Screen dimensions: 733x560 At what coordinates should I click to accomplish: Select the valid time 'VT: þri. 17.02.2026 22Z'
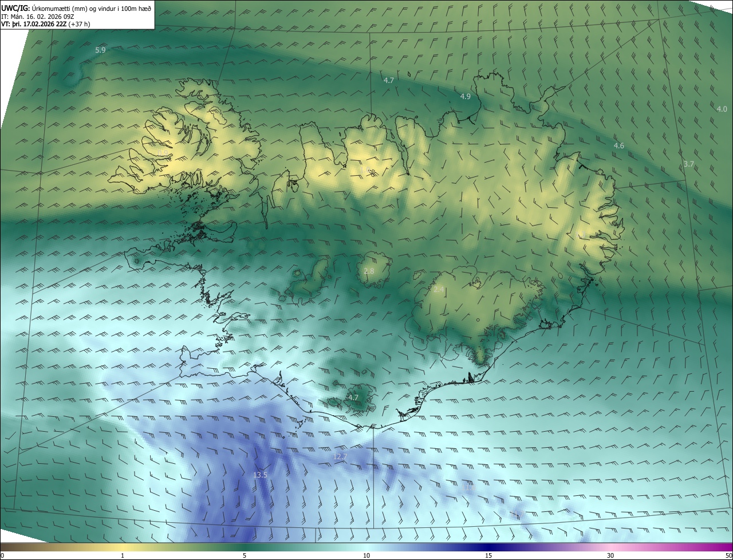pyautogui.click(x=34, y=24)
